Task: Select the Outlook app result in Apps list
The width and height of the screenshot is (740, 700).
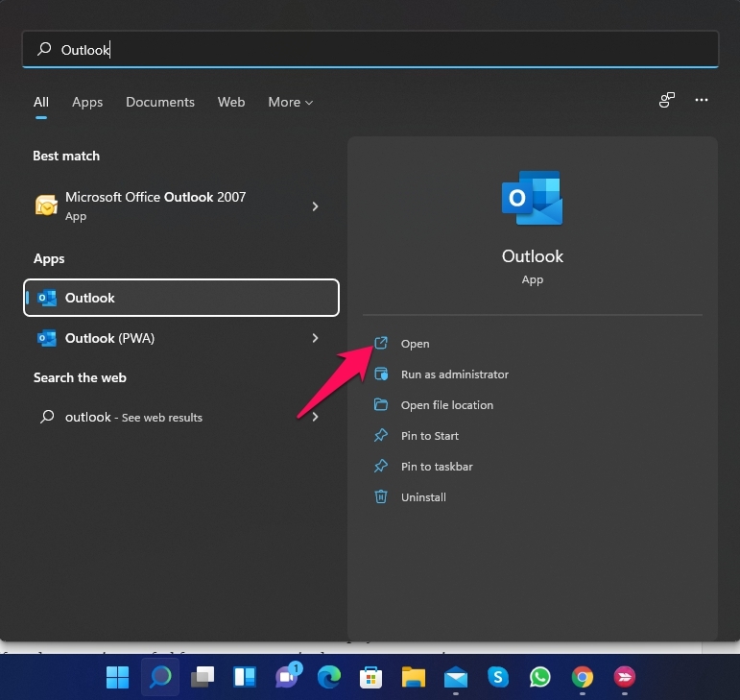Action: tap(181, 298)
